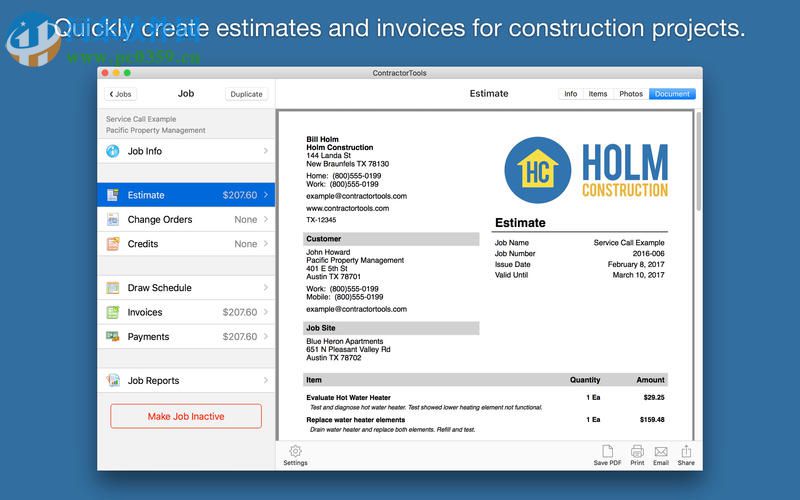Click the Estimate $207.60 amount
Viewport: 800px width, 500px height.
[239, 195]
